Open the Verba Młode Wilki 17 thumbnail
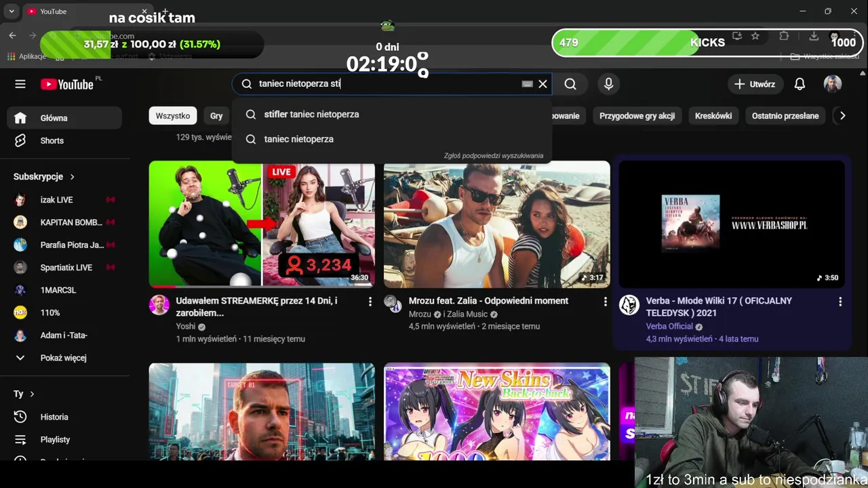Viewport: 868px width, 488px height. tap(732, 224)
